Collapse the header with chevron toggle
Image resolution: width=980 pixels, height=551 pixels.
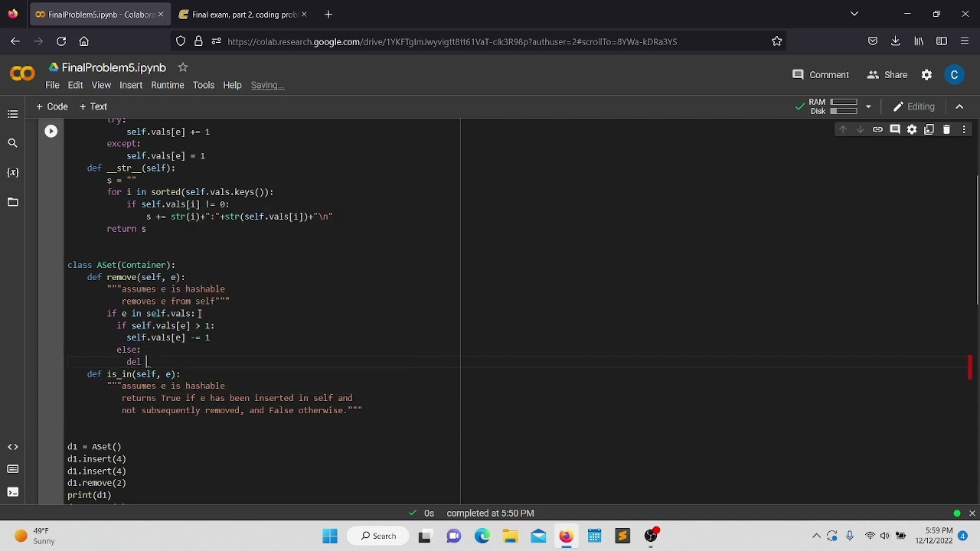coord(959,106)
